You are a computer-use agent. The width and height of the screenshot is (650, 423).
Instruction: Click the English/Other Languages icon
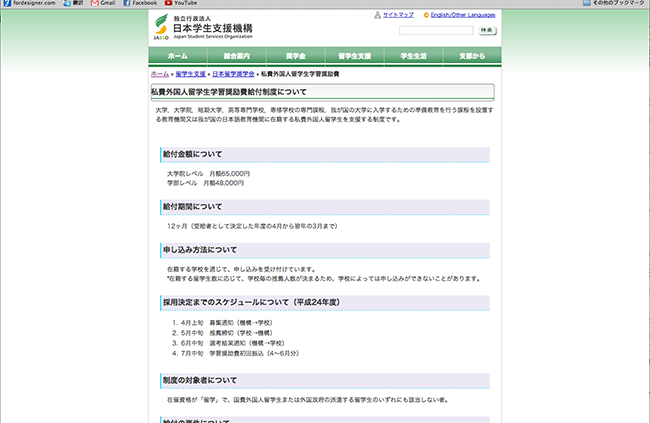(425, 16)
